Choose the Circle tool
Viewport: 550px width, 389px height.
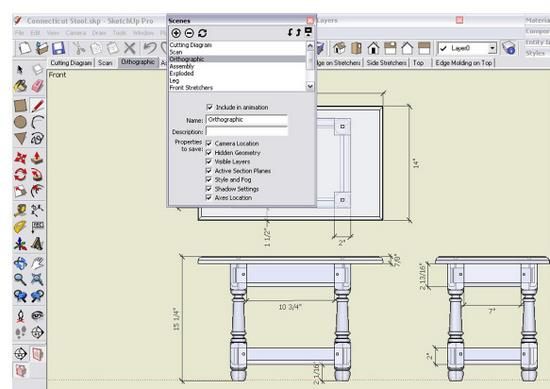[x=20, y=122]
